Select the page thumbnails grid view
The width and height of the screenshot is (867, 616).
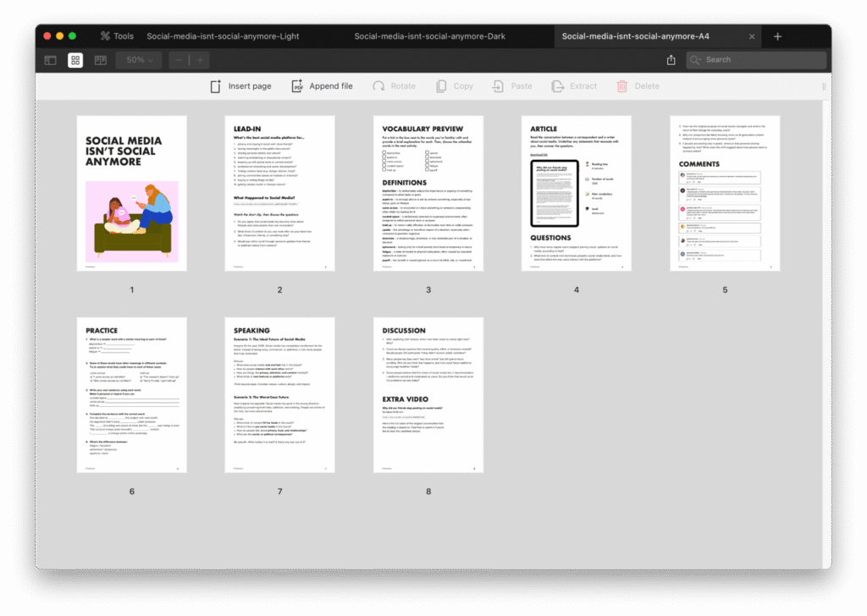[75, 60]
